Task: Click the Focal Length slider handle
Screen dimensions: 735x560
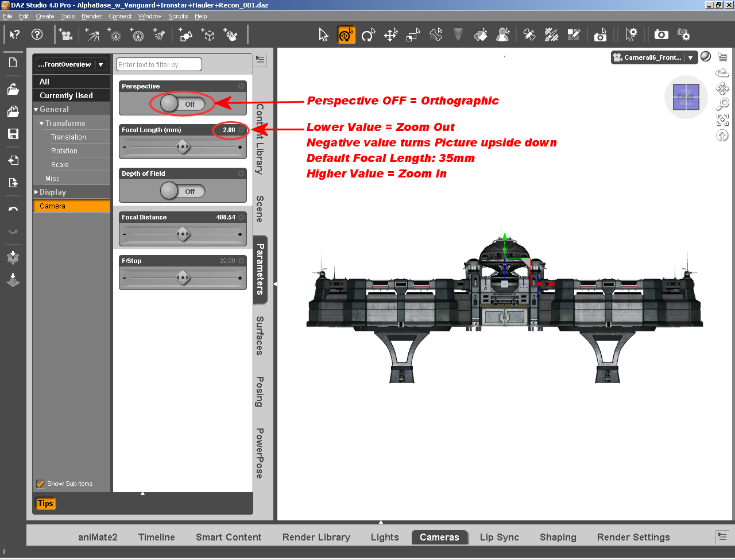Action: (x=183, y=147)
